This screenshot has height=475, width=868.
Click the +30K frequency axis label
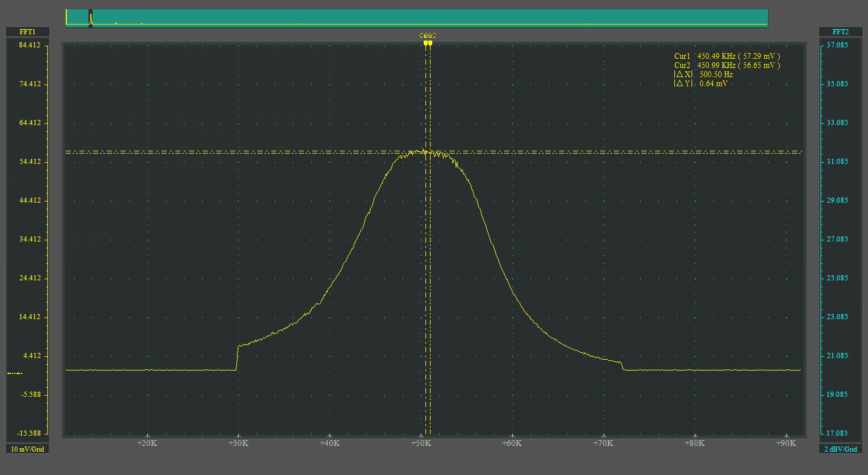[x=238, y=443]
